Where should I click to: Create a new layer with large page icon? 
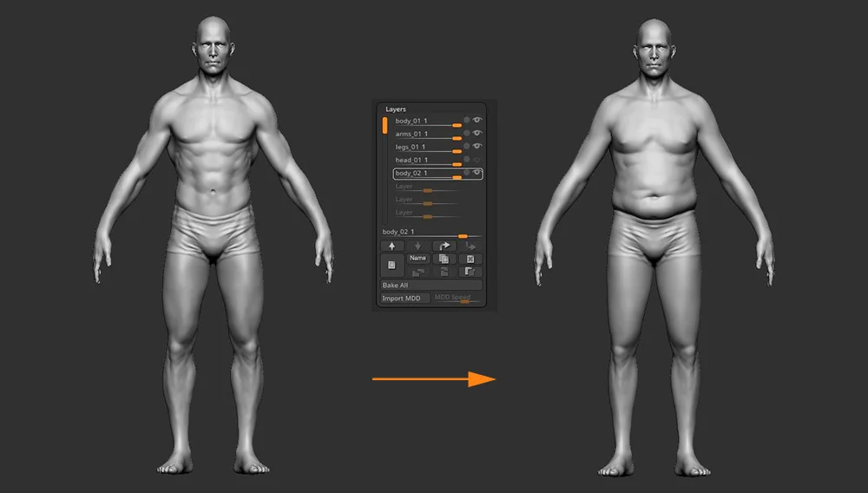point(391,265)
